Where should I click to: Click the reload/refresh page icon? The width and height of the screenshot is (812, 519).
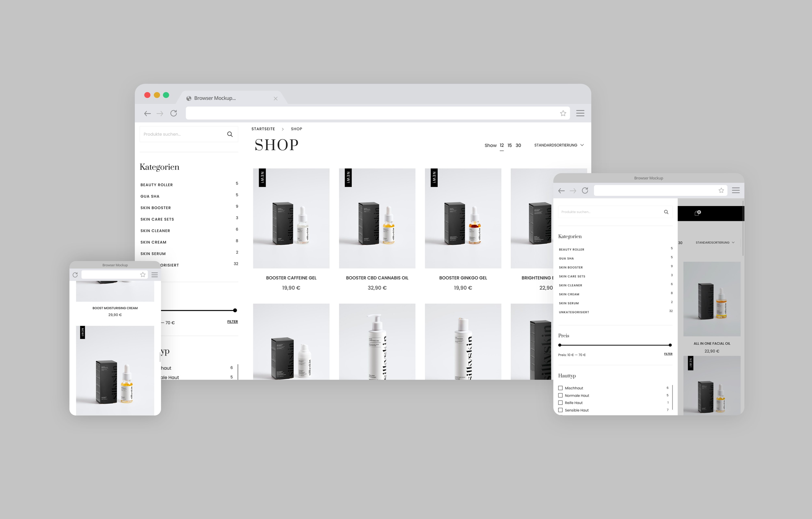tap(175, 113)
